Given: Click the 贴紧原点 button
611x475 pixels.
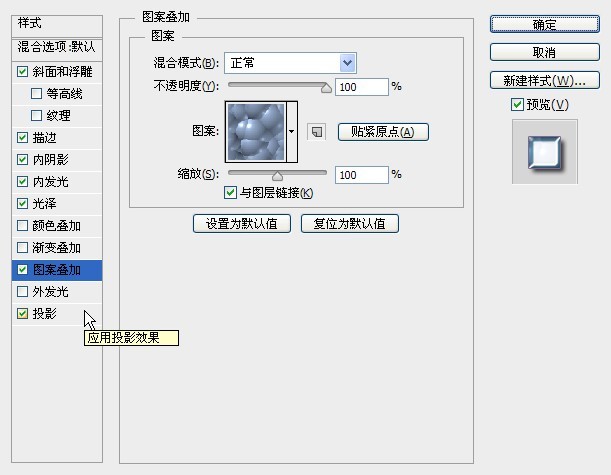Looking at the screenshot, I should pyautogui.click(x=383, y=132).
